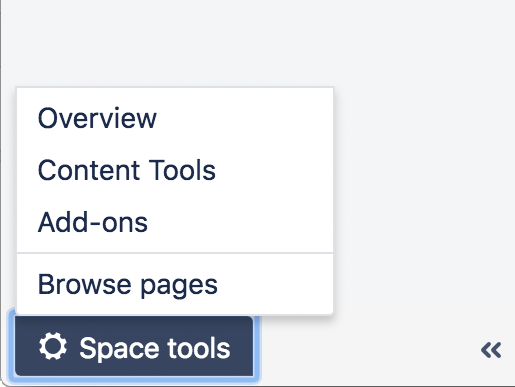
Task: Select Content Tools from the menu
Action: (x=175, y=170)
